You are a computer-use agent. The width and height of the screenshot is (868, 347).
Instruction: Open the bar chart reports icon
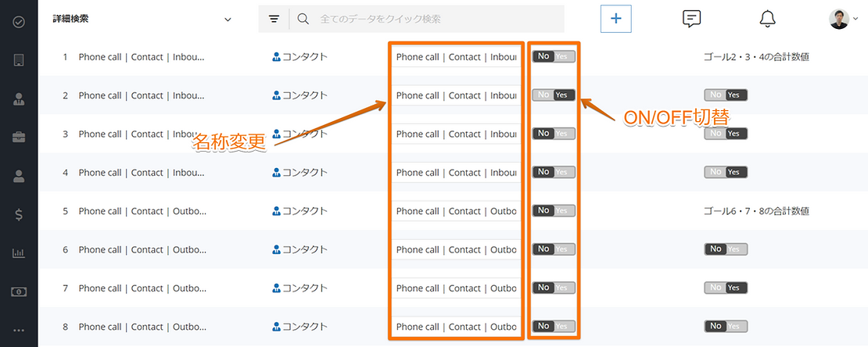pyautogui.click(x=19, y=253)
